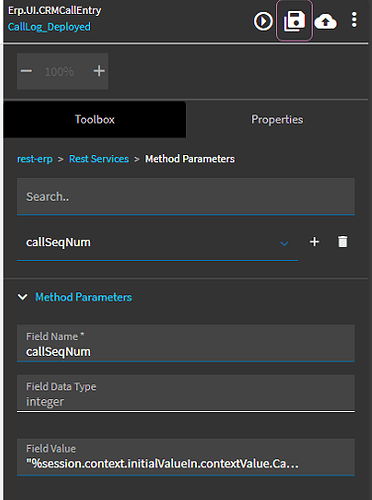The height and width of the screenshot is (500, 372).
Task: Switch to the Toolbox tab
Action: coord(95,119)
